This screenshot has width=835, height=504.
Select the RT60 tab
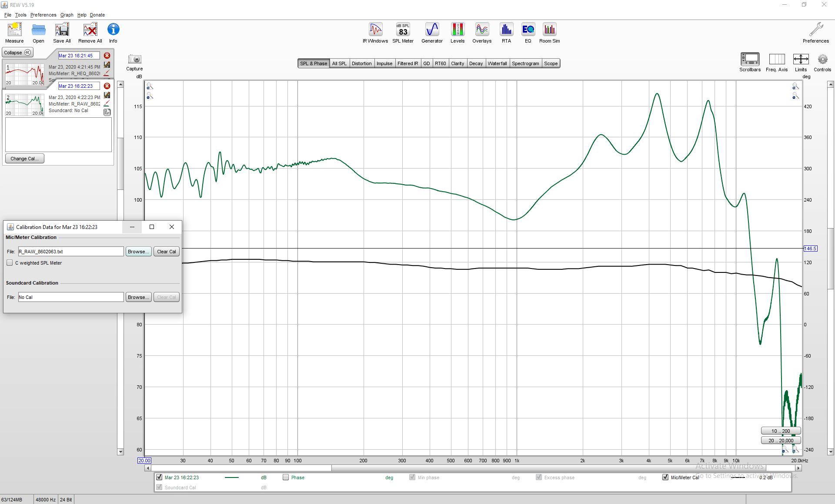(x=441, y=63)
